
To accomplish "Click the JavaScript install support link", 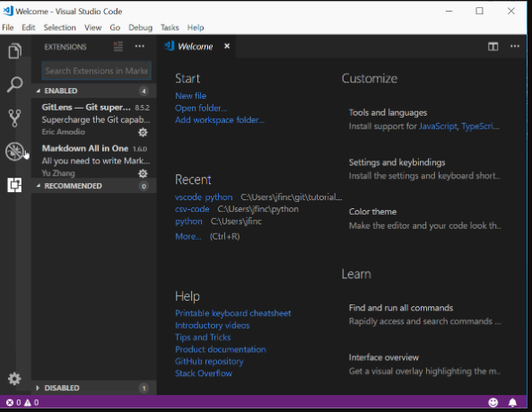I will point(438,127).
